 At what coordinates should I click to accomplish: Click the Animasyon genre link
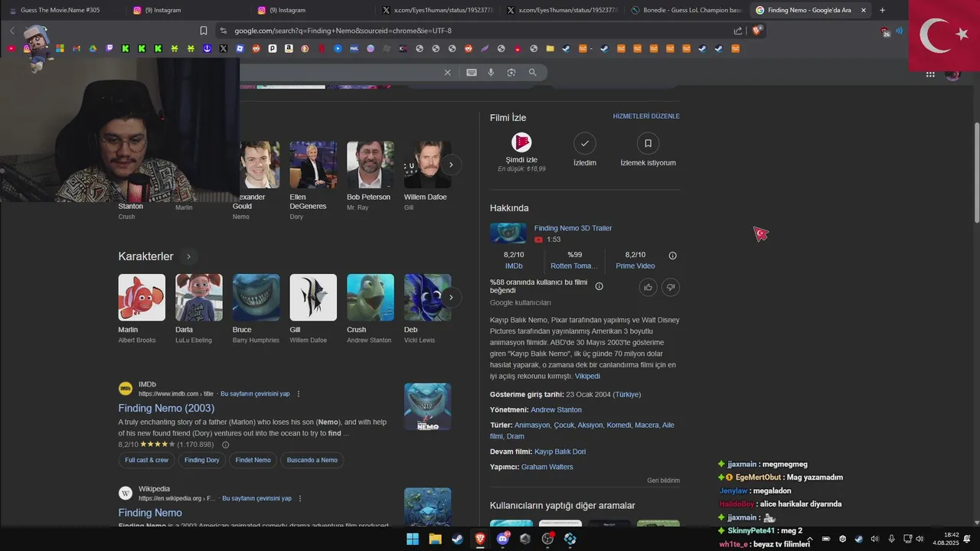(x=532, y=425)
